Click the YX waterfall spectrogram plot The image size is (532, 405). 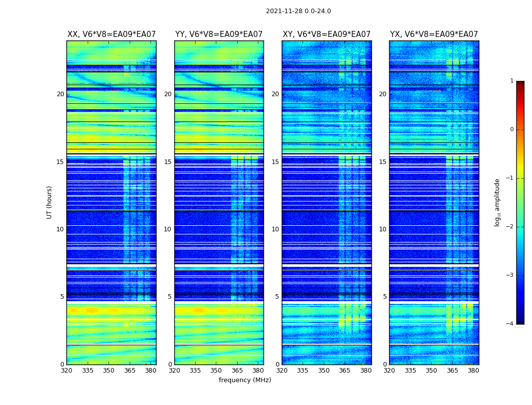tap(434, 202)
